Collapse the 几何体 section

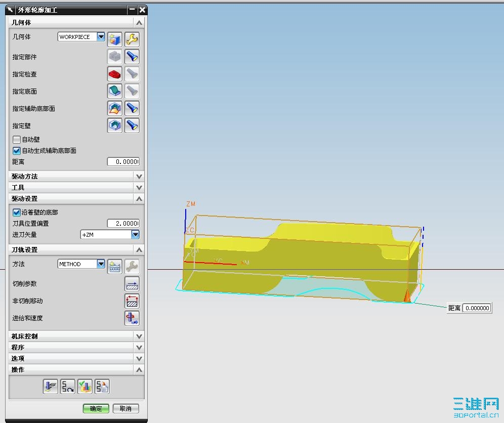click(x=139, y=22)
